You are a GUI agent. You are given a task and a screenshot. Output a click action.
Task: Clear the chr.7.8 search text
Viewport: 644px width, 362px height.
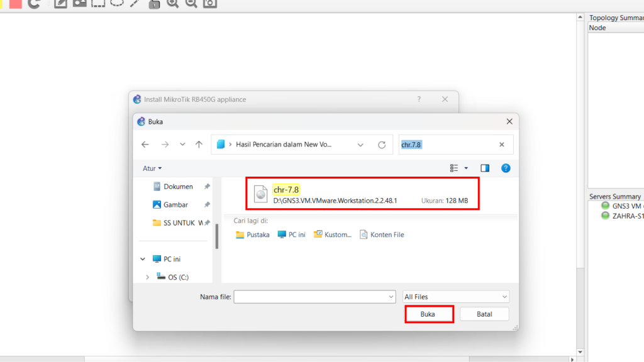pyautogui.click(x=501, y=145)
